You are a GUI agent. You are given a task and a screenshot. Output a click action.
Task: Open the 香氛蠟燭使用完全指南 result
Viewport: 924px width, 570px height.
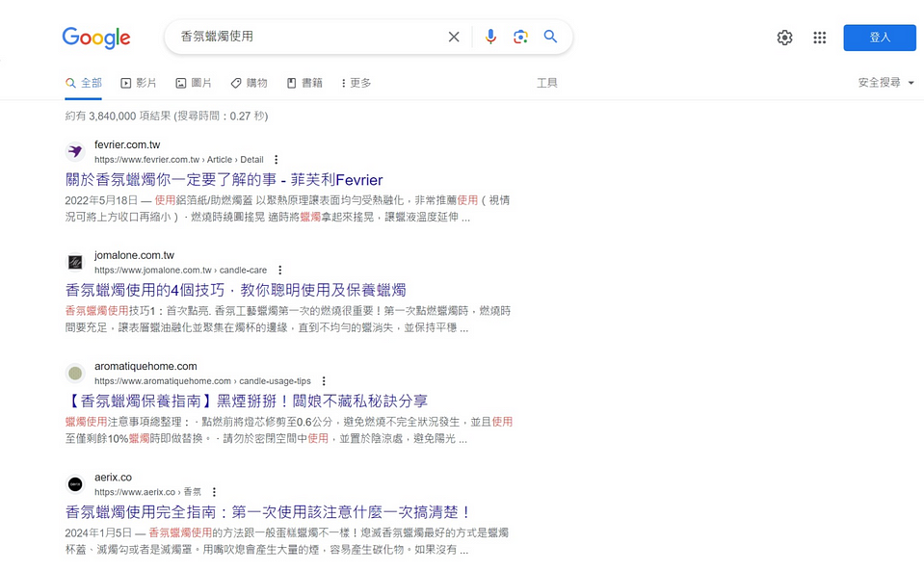click(x=268, y=511)
